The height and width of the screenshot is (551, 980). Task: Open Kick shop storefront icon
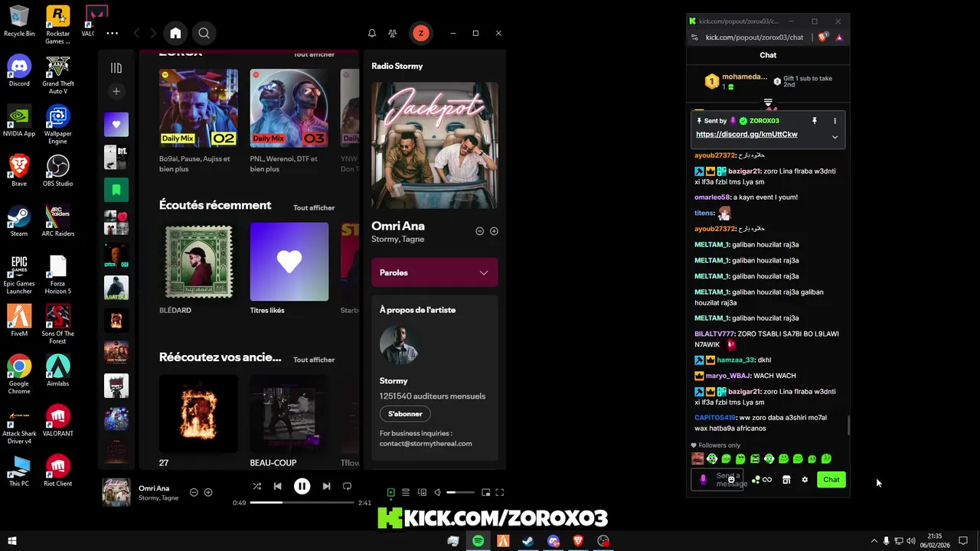tap(786, 480)
